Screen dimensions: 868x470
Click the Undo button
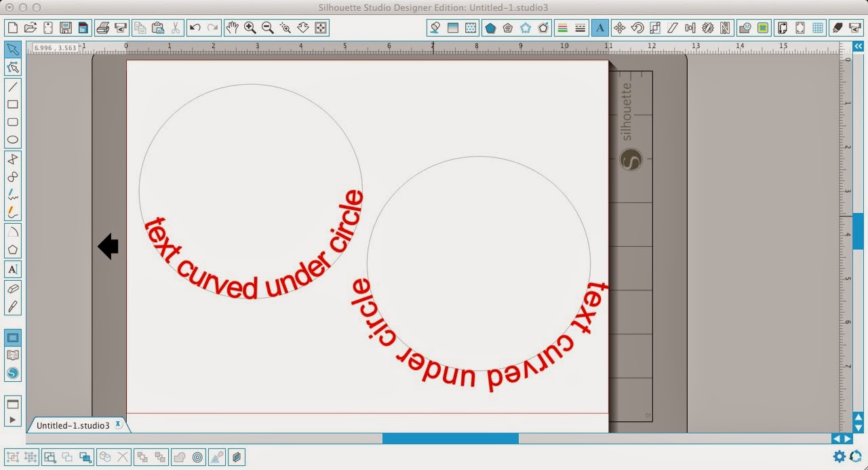pos(195,28)
